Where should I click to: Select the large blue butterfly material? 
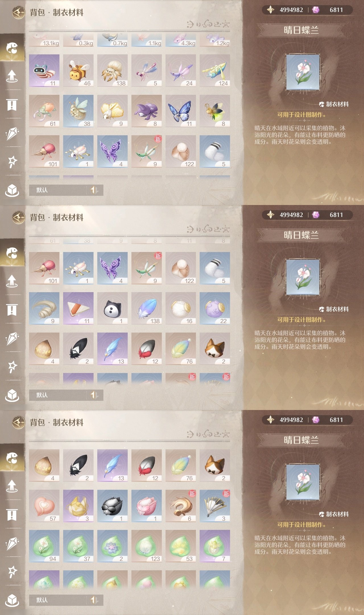coord(181,111)
